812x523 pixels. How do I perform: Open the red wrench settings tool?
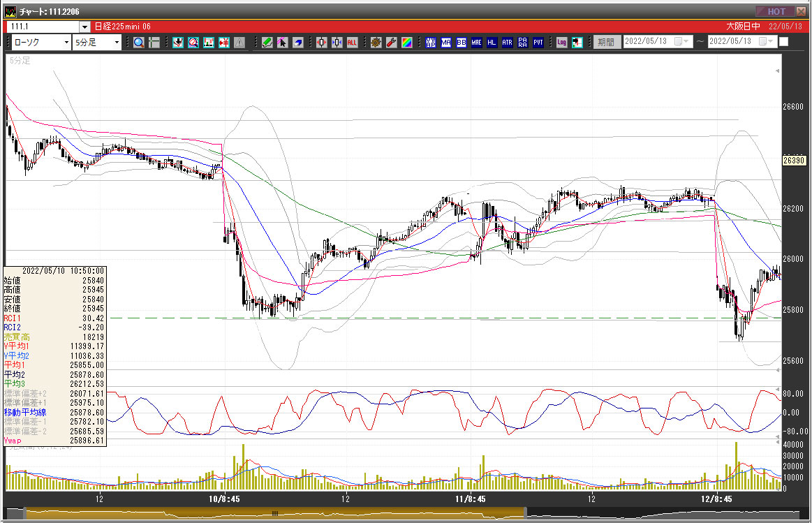click(x=392, y=43)
